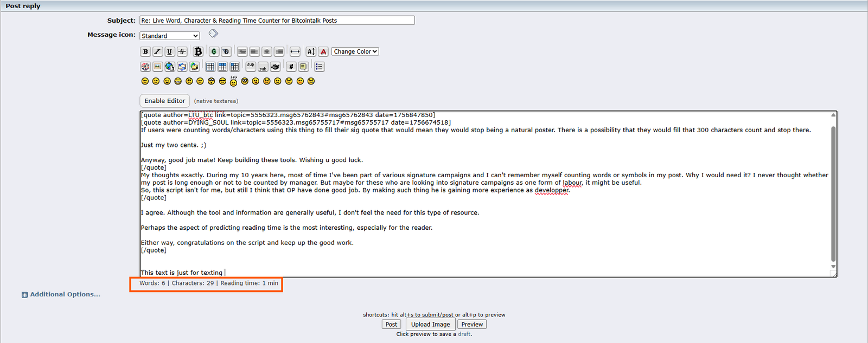
Task: Click the Subject input field
Action: 277,21
